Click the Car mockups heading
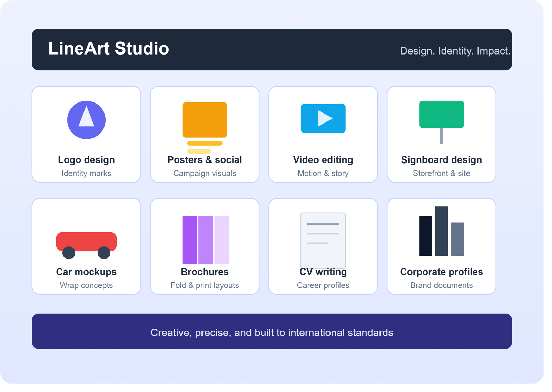Image resolution: width=552 pixels, height=392 pixels. 86,272
